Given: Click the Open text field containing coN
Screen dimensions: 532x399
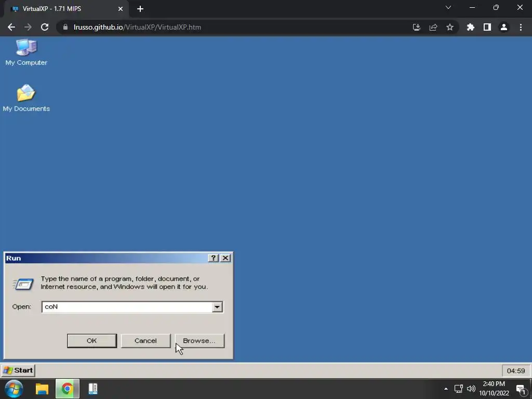Looking at the screenshot, I should click(127, 307).
